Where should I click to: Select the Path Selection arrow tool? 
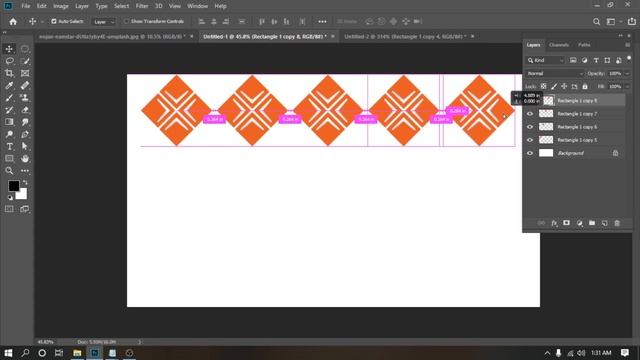(x=25, y=147)
